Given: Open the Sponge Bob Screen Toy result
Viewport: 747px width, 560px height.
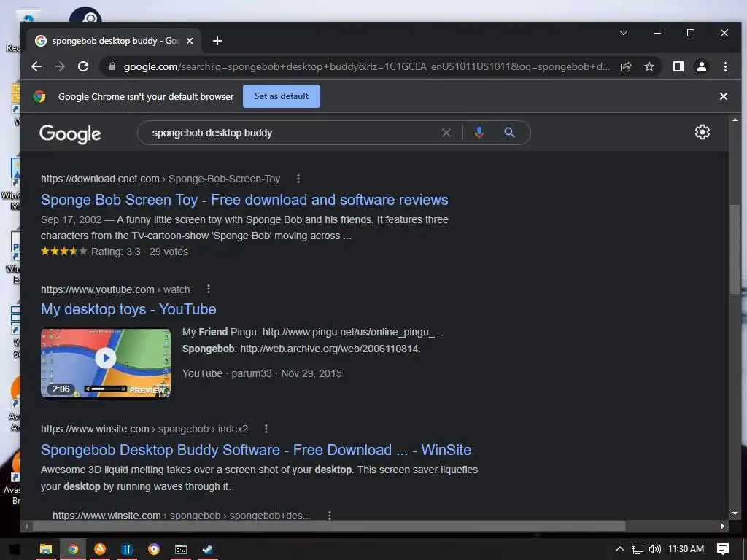Looking at the screenshot, I should (244, 200).
